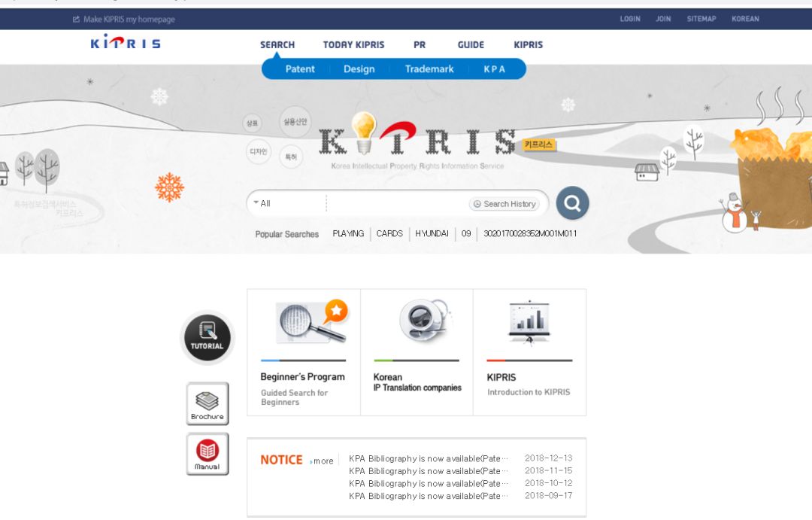Expand the All search category dropdown
The image size is (812, 520).
point(262,203)
